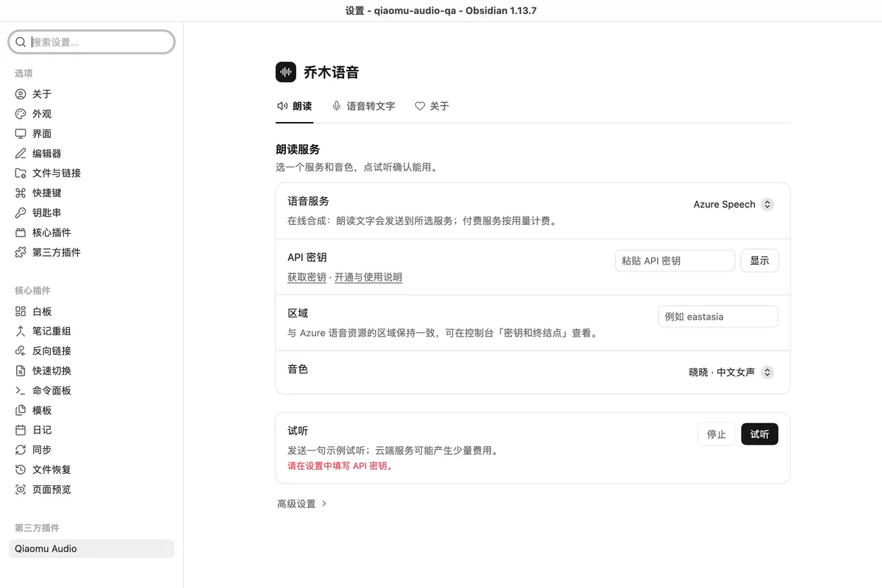This screenshot has height=588, width=882.
Task: Open the 获取密钥 link
Action: [306, 277]
